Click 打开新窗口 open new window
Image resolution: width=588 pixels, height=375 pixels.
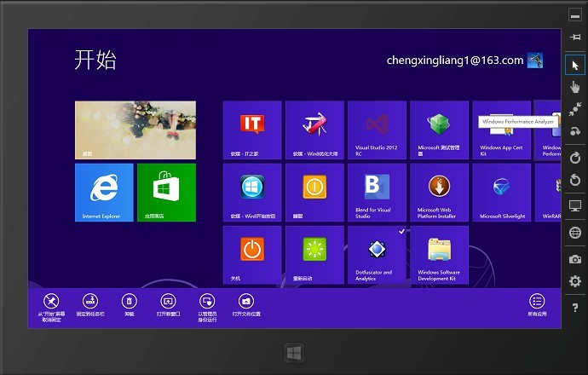[169, 306]
